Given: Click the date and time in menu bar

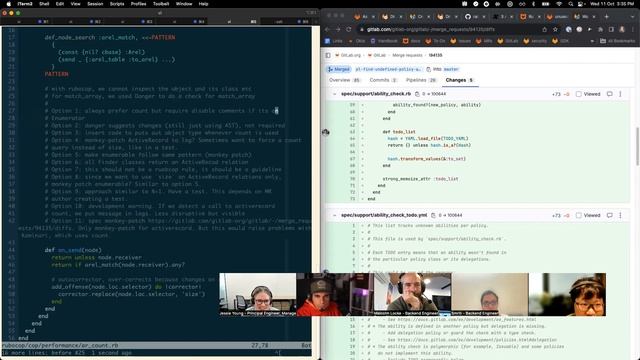Looking at the screenshot, I should 612,4.
